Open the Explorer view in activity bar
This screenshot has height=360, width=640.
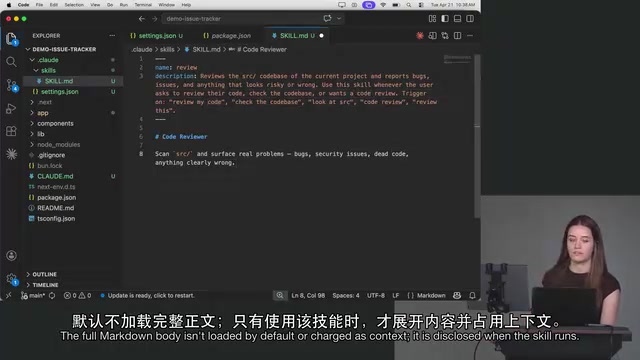pos(11,39)
